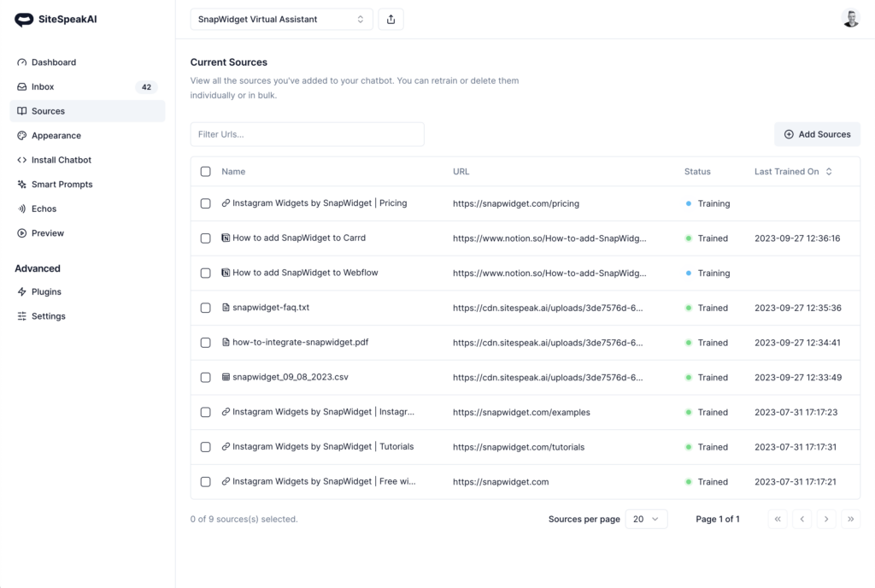The height and width of the screenshot is (588, 875).
Task: Select Plugins from the Advanced menu
Action: click(21, 291)
